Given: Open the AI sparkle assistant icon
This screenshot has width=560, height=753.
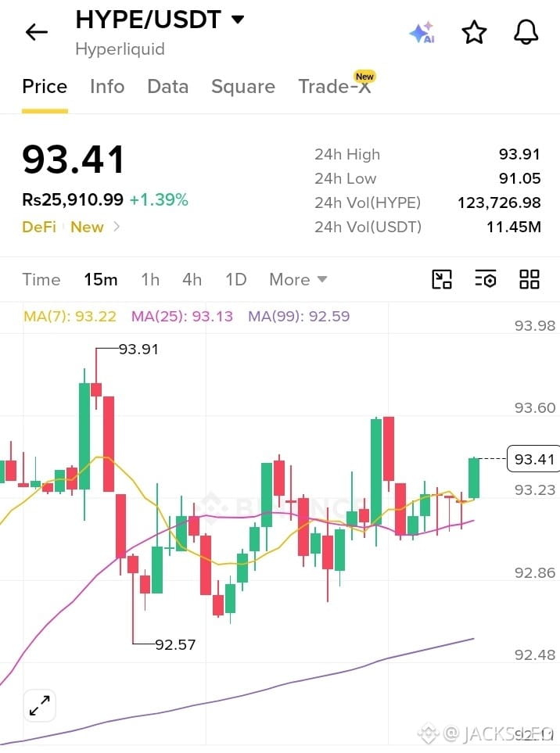Looking at the screenshot, I should 422,33.
